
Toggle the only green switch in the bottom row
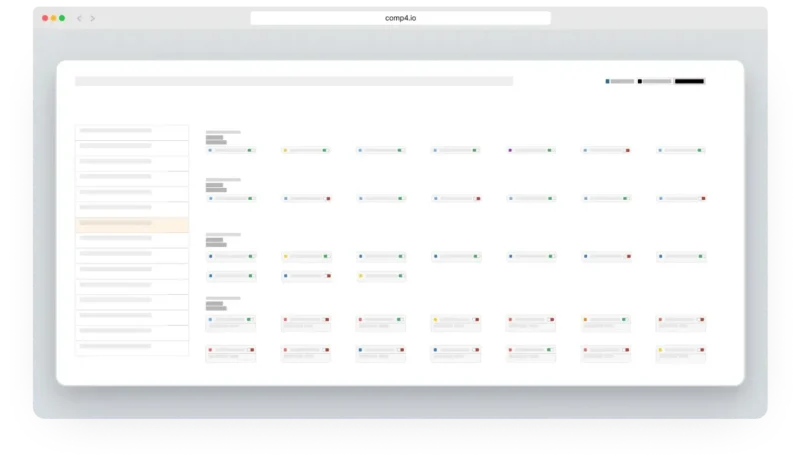pyautogui.click(x=549, y=350)
